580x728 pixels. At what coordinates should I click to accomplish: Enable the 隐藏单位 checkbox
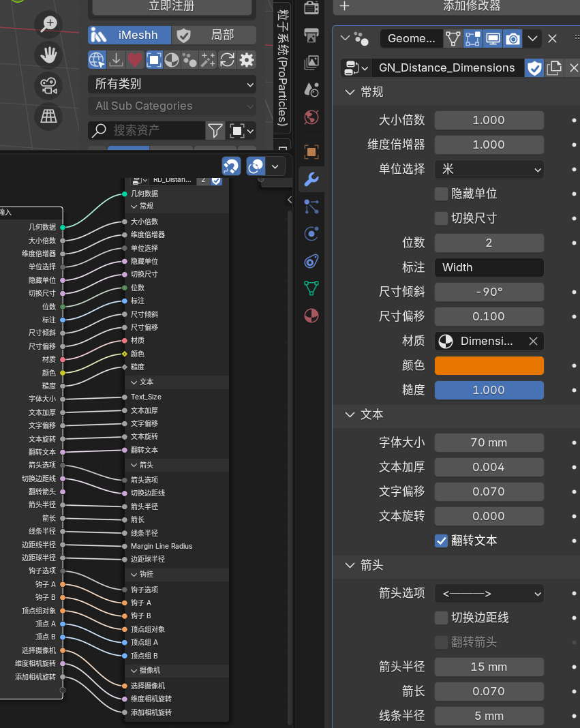coord(441,194)
